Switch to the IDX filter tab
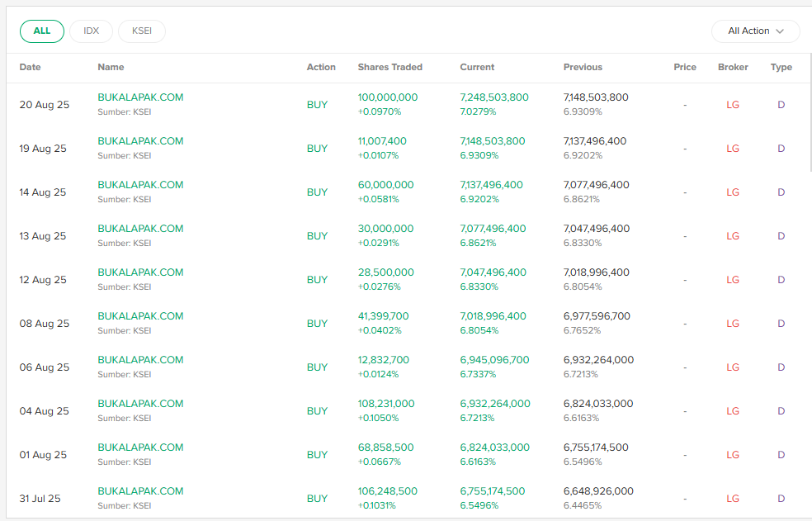Screen dimensions: 812x521 91,31
